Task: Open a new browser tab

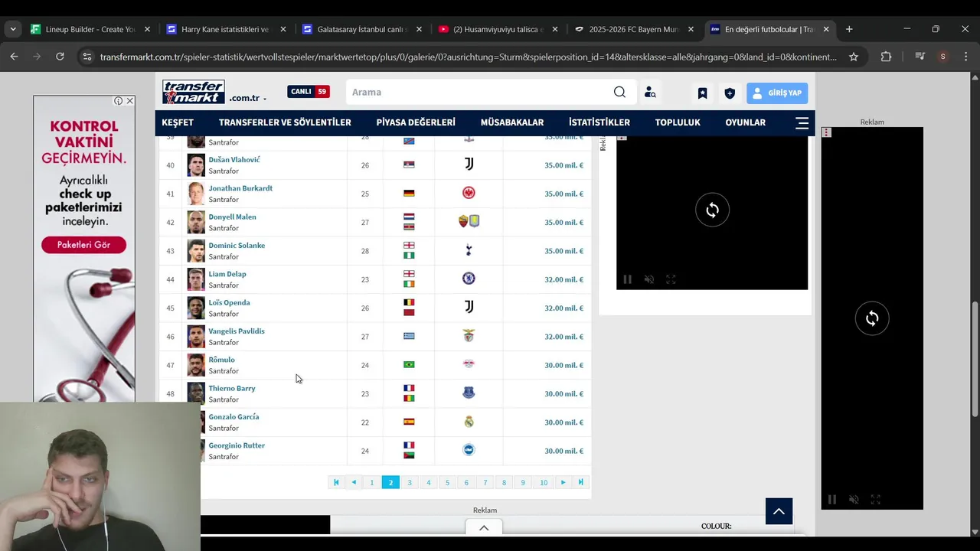Action: click(x=849, y=29)
